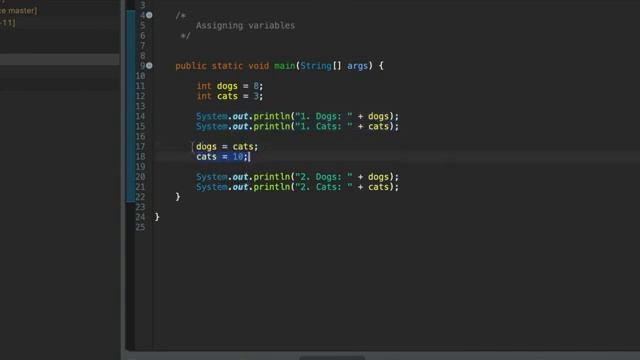Click the 'int dogs = 8;' declaration
The height and width of the screenshot is (360, 640).
[230, 86]
